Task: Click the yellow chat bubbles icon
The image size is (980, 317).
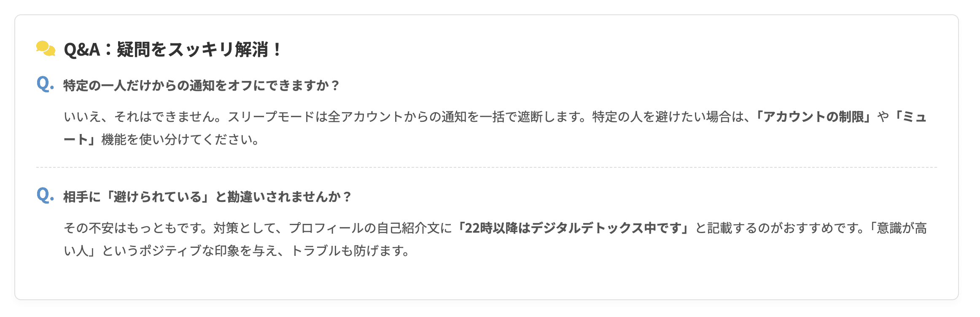Action: [46, 48]
